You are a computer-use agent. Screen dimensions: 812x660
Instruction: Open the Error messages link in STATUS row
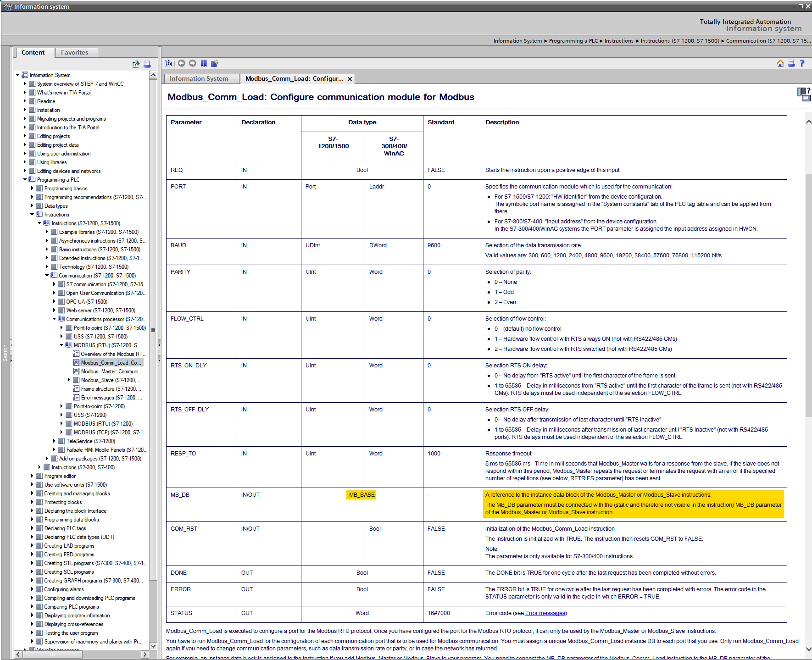pyautogui.click(x=545, y=613)
